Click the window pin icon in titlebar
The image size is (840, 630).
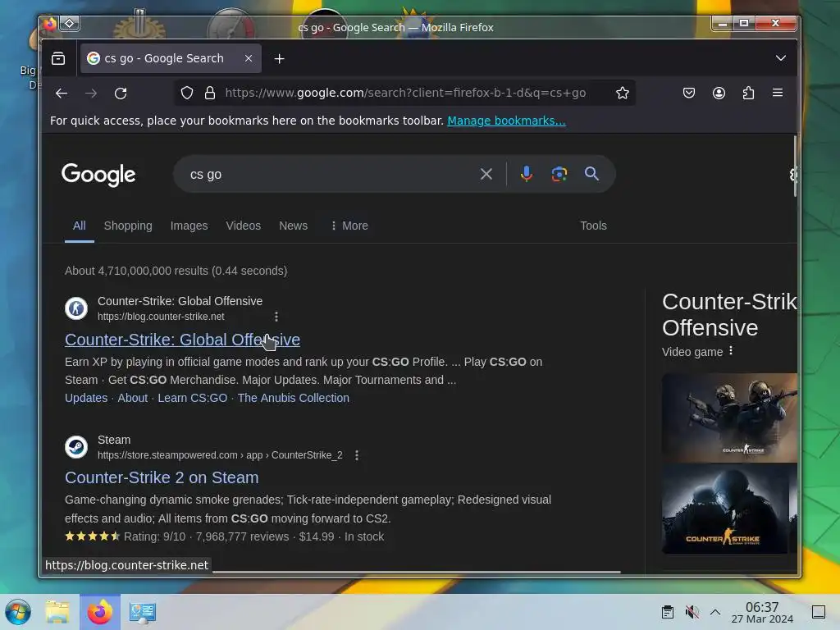(x=70, y=23)
